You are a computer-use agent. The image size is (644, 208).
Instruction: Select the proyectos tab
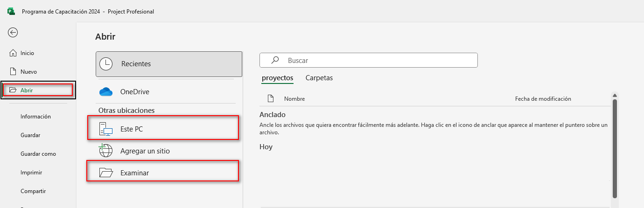click(277, 78)
